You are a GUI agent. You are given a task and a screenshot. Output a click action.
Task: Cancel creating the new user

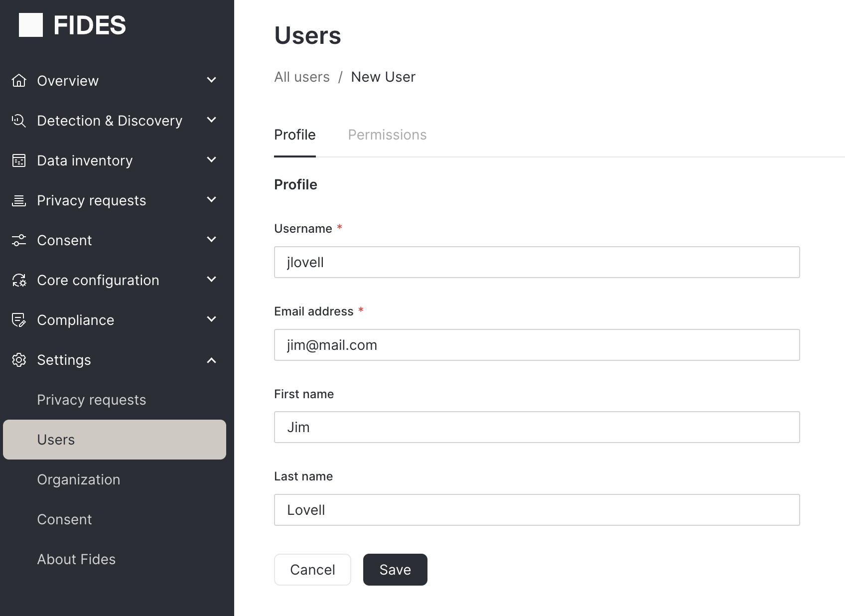[312, 569]
